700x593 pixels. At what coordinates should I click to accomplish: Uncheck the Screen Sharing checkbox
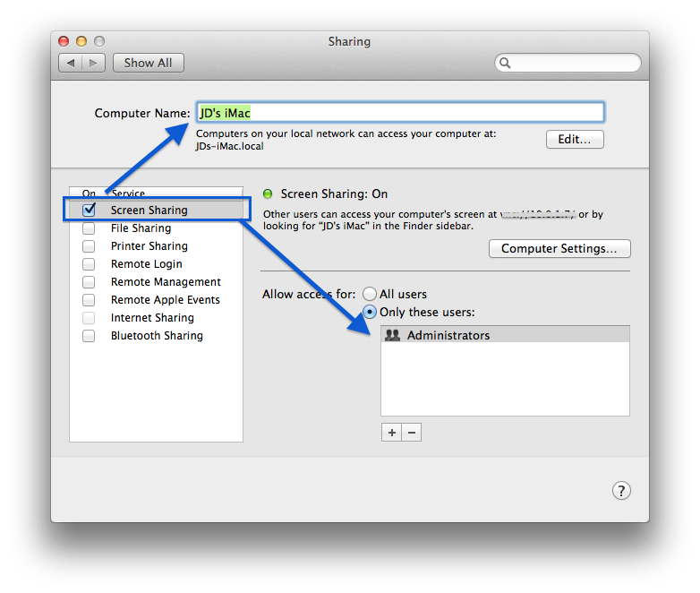pos(89,210)
